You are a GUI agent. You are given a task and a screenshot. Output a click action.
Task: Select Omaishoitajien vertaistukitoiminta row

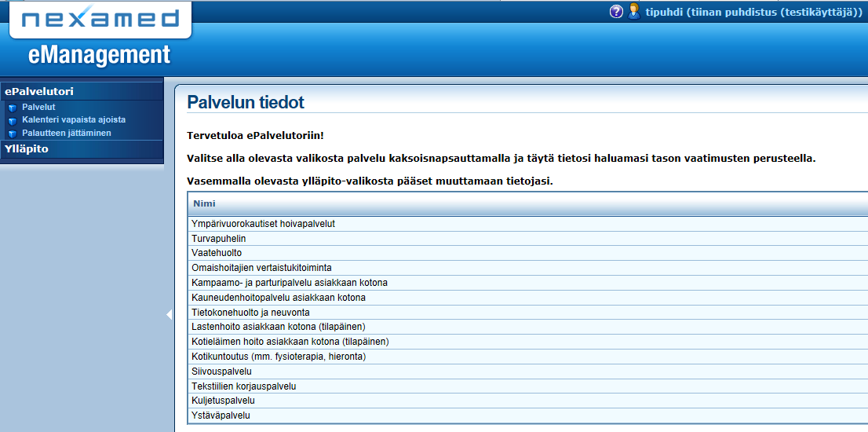[528, 268]
